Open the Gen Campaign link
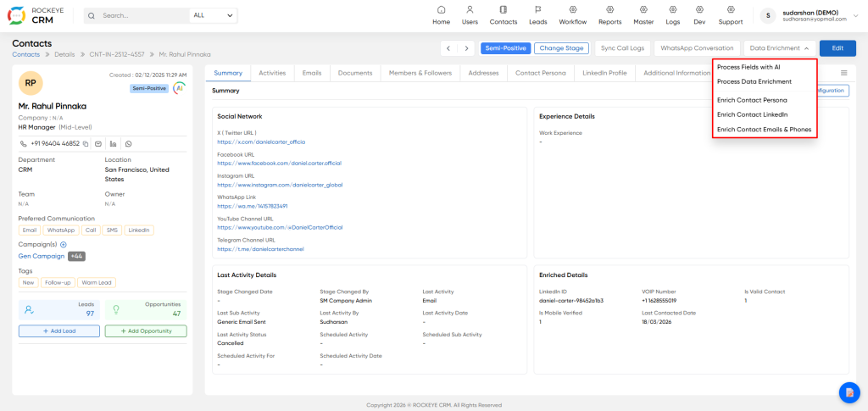Screen dimensions: 868x411 42,256
